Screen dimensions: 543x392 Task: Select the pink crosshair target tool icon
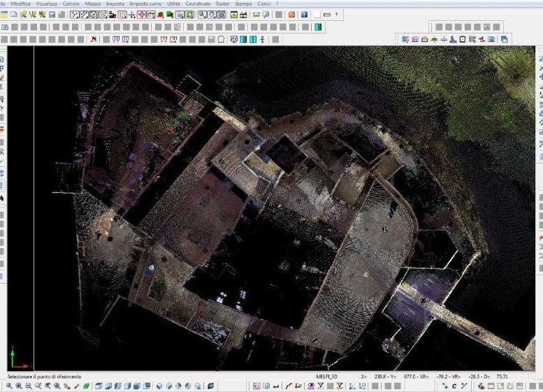point(141,15)
